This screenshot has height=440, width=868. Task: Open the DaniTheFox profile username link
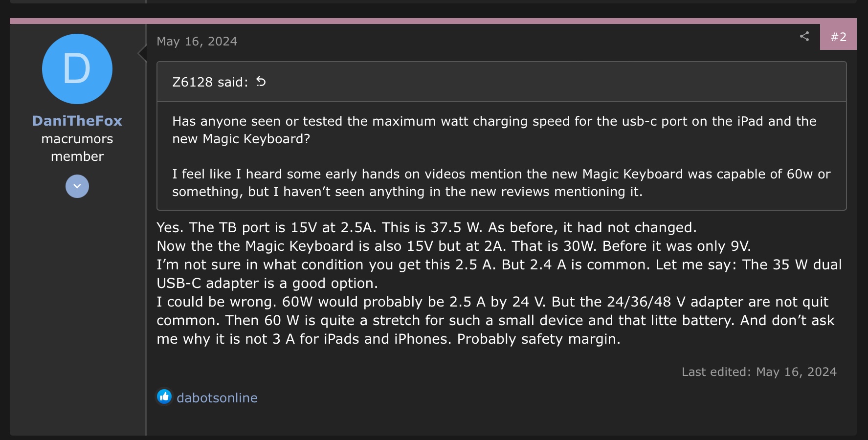(x=77, y=121)
